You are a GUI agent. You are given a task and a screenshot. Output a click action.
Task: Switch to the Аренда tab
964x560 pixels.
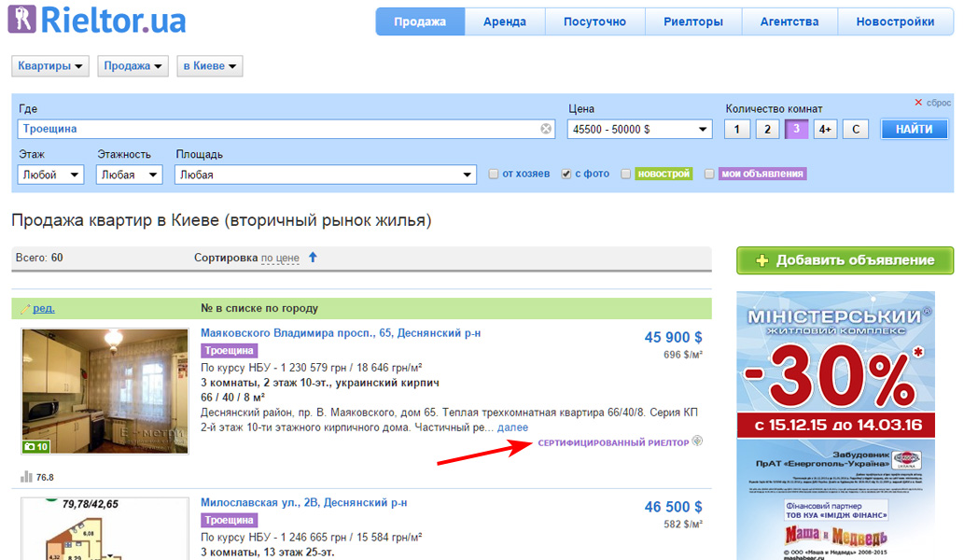pos(504,21)
